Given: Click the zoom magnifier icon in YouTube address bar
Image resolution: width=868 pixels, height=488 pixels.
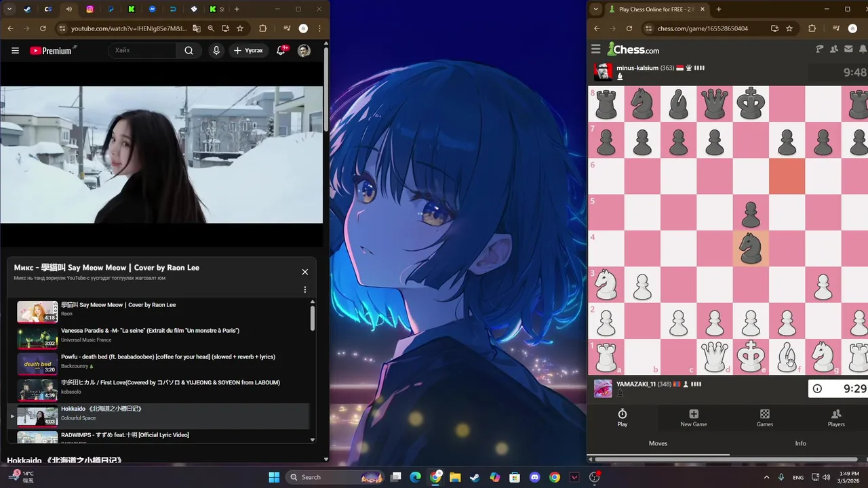Looking at the screenshot, I should tap(211, 28).
